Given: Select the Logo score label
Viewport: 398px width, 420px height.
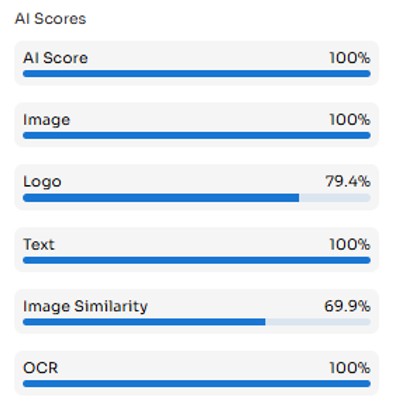Looking at the screenshot, I should click(42, 182).
